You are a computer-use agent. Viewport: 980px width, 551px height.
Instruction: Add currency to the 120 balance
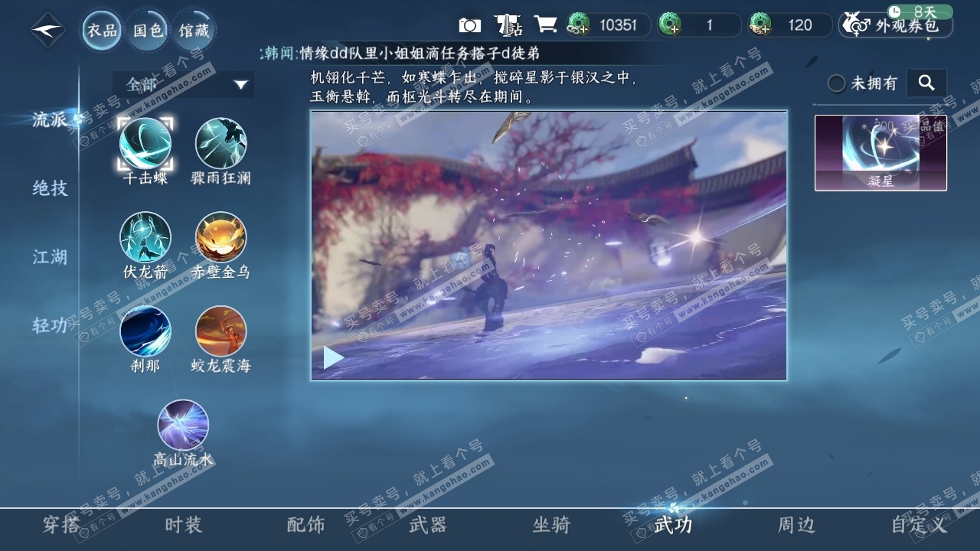pyautogui.click(x=760, y=25)
